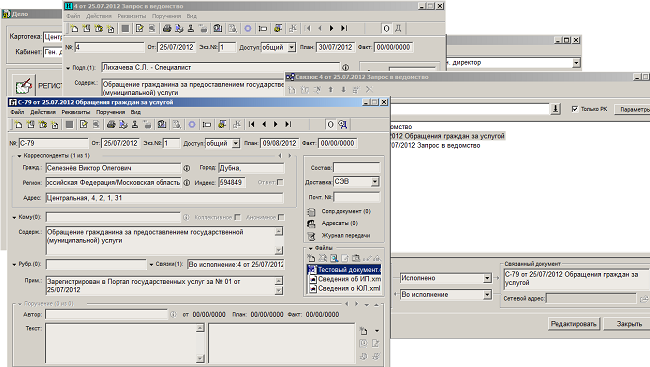Select file Сведения о ЮЛ.xml
Image resolution: width=650 pixels, height=367 pixels.
pyautogui.click(x=344, y=288)
